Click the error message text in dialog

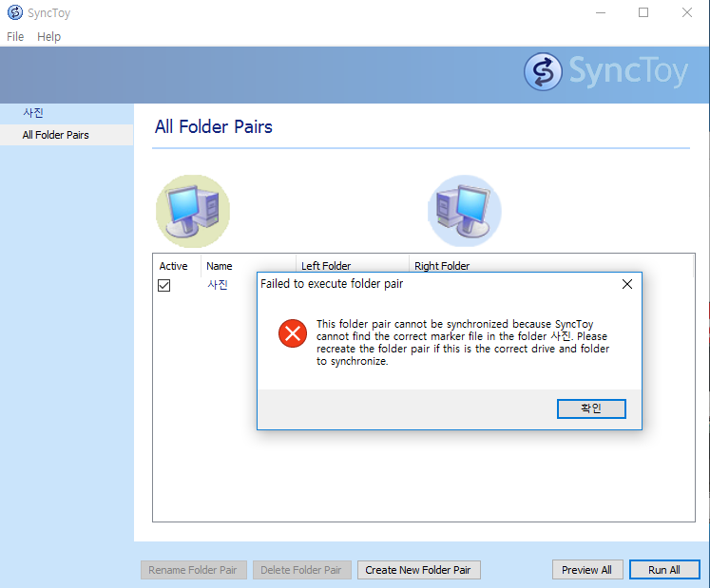pos(463,343)
